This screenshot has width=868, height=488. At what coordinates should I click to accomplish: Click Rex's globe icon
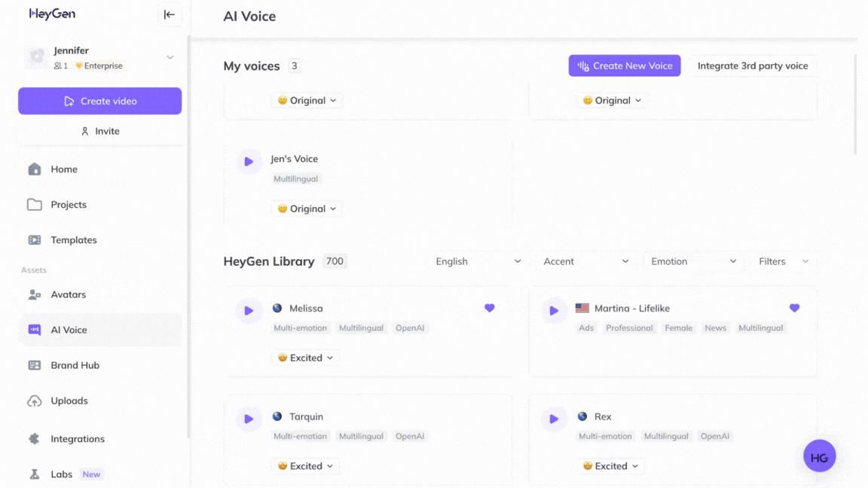pos(582,416)
